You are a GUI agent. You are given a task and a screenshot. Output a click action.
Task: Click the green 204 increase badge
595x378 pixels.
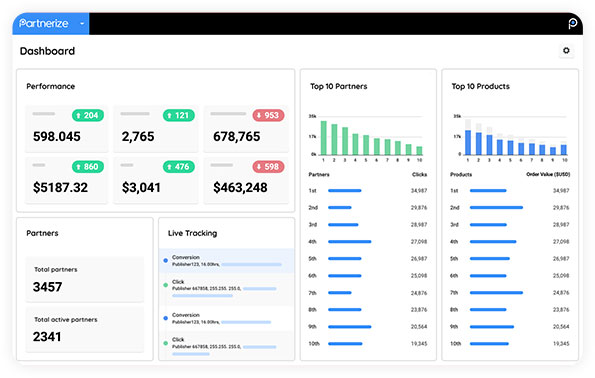[88, 115]
